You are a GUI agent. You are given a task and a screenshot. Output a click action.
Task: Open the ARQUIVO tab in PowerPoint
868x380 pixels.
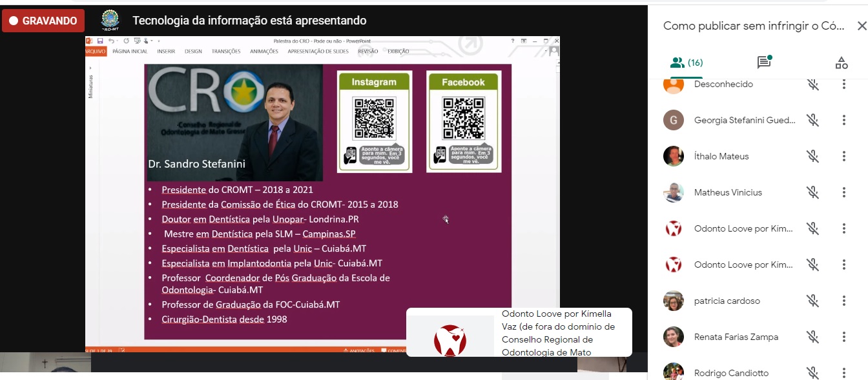pos(96,52)
